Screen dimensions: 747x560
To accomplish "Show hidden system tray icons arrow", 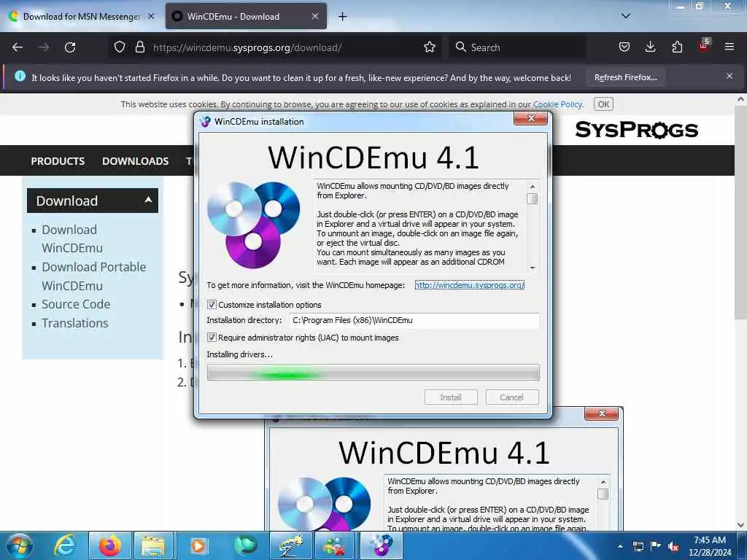I will tap(620, 546).
